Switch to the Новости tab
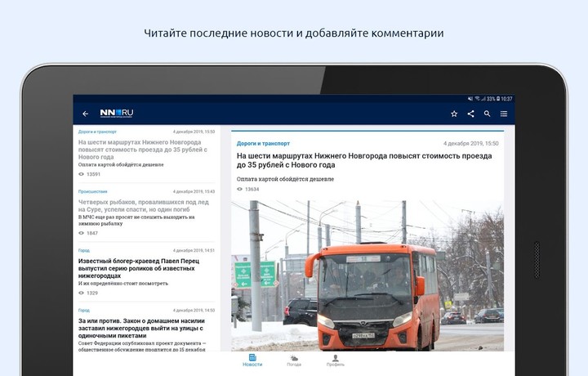588x376 pixels. coord(252,360)
